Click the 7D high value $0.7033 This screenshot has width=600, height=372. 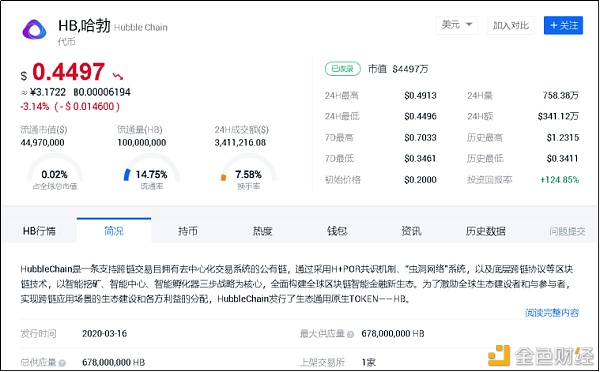tap(420, 137)
